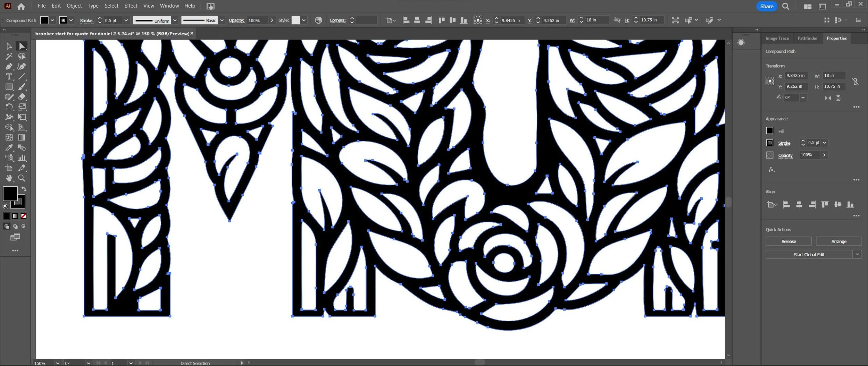Image resolution: width=868 pixels, height=366 pixels.
Task: Go to the Home screen icon
Action: pyautogui.click(x=21, y=6)
